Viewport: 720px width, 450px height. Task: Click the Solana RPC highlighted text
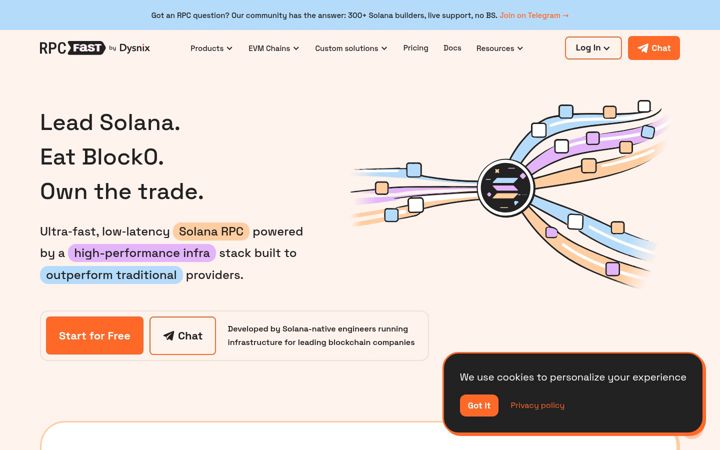pos(211,231)
